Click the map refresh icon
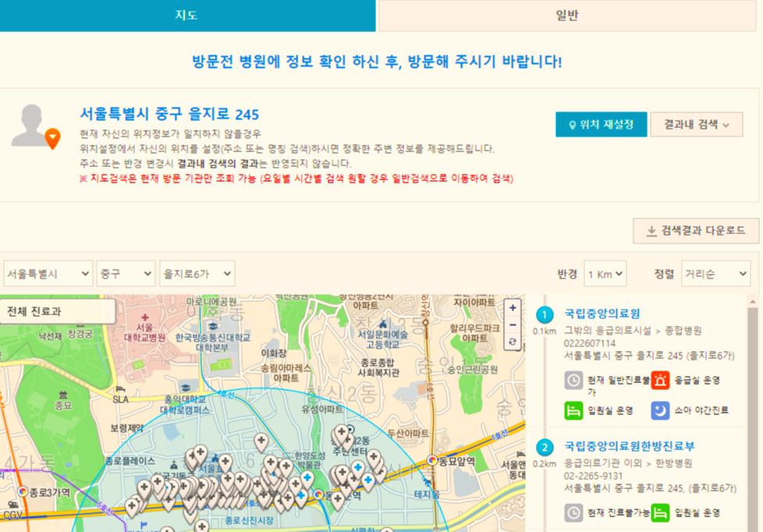 click(513, 342)
